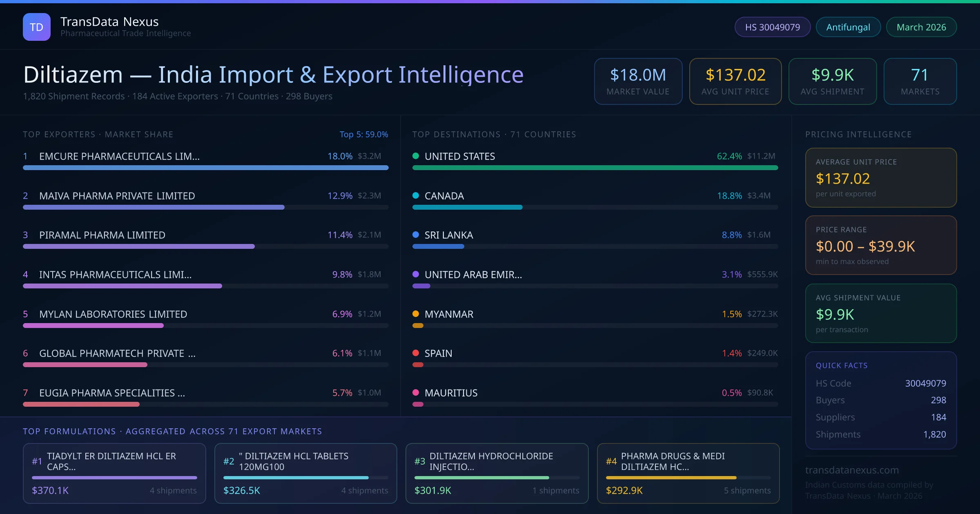The width and height of the screenshot is (980, 514).
Task: Select the HS 30049079 tag pill
Action: pos(772,27)
